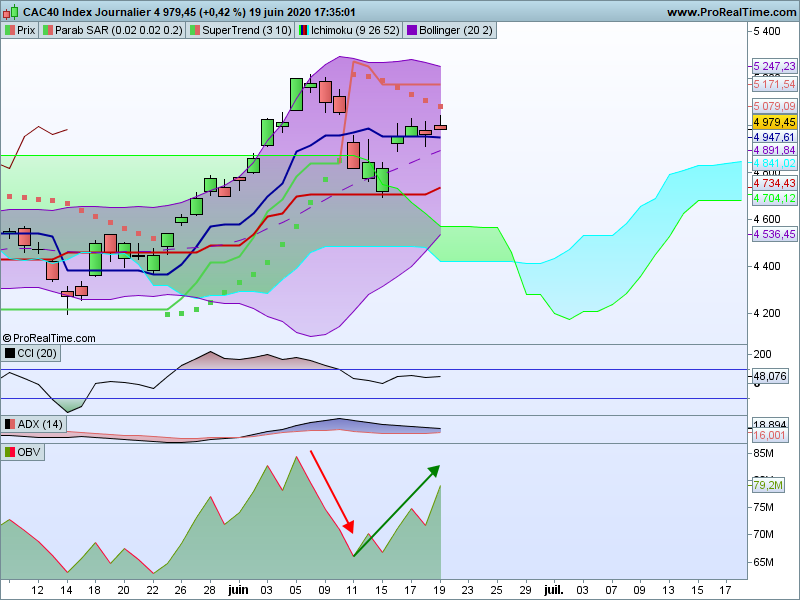Image resolution: width=800 pixels, height=600 pixels.
Task: Click the 4 400 price axis label
Action: tap(767, 266)
